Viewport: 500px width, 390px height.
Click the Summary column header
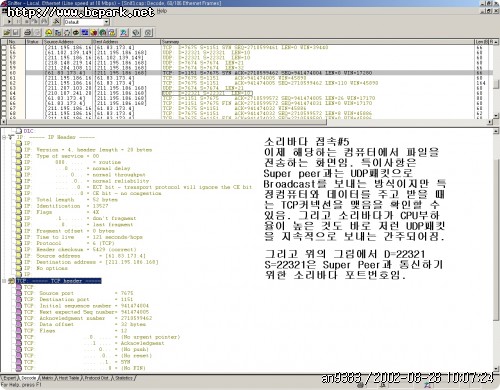pos(318,42)
